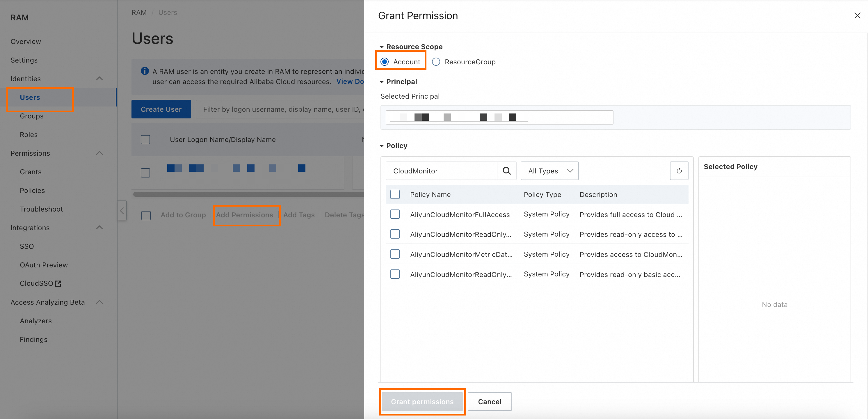Image resolution: width=868 pixels, height=419 pixels.
Task: Collapse the Policy section
Action: point(382,146)
